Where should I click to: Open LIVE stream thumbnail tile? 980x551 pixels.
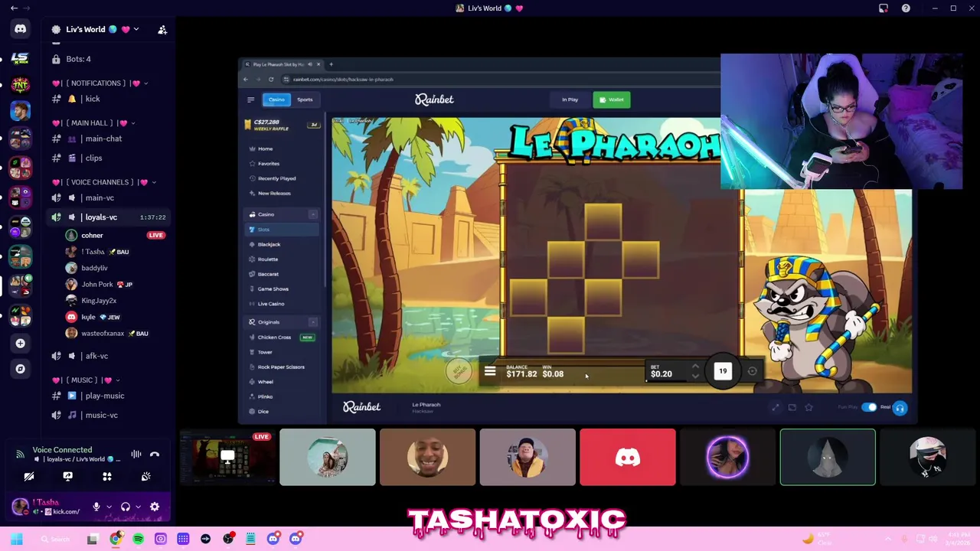click(227, 458)
